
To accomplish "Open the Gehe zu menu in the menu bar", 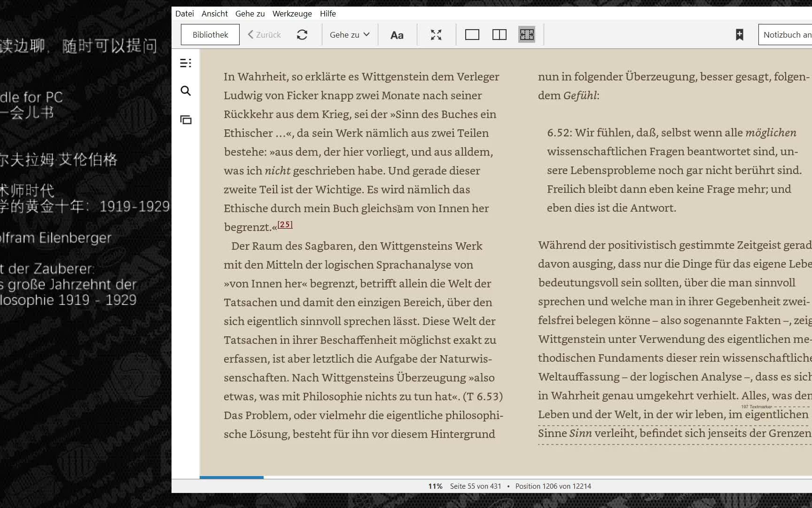I will pyautogui.click(x=250, y=14).
